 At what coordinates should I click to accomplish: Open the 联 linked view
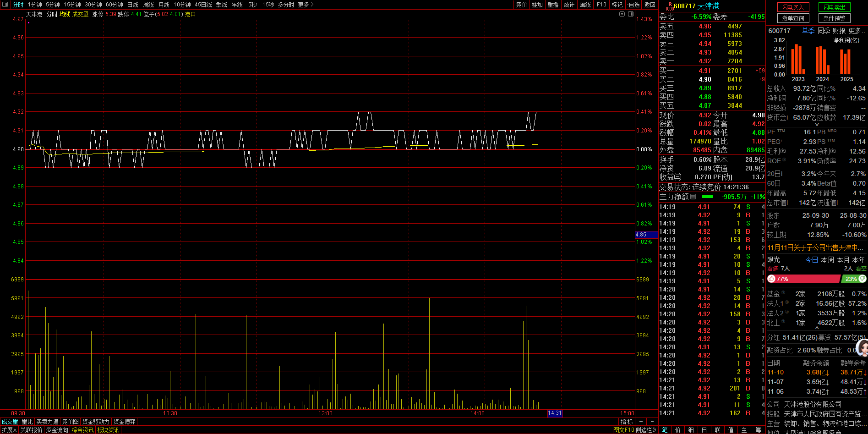coord(718,430)
